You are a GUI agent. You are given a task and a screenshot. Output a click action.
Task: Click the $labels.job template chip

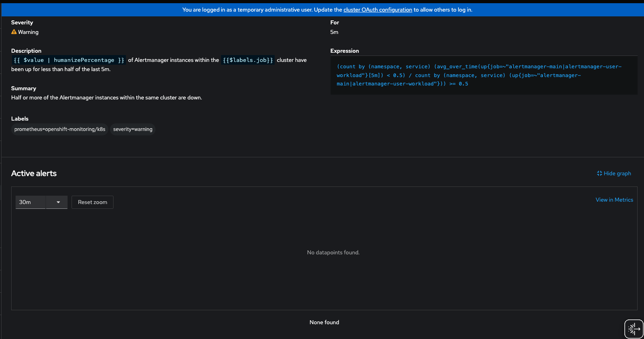click(248, 60)
